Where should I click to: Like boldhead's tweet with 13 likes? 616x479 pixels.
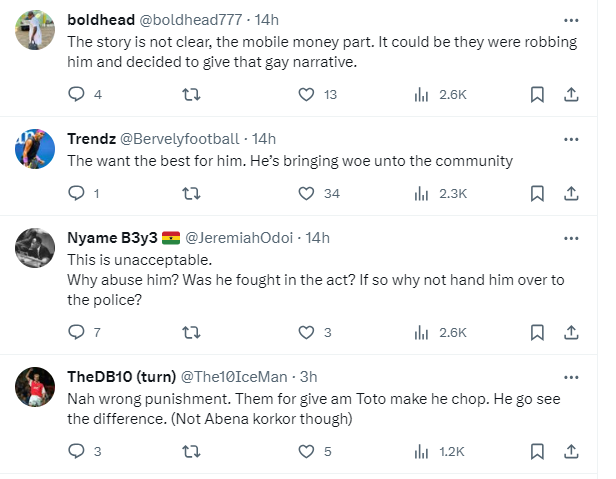click(x=307, y=95)
